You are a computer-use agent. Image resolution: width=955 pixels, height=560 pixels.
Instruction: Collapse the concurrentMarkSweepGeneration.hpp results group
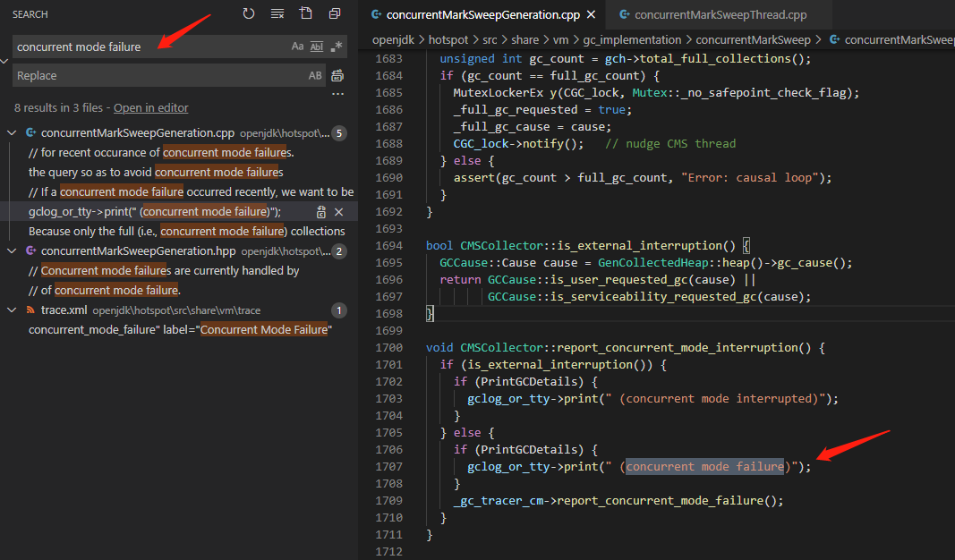pyautogui.click(x=12, y=251)
